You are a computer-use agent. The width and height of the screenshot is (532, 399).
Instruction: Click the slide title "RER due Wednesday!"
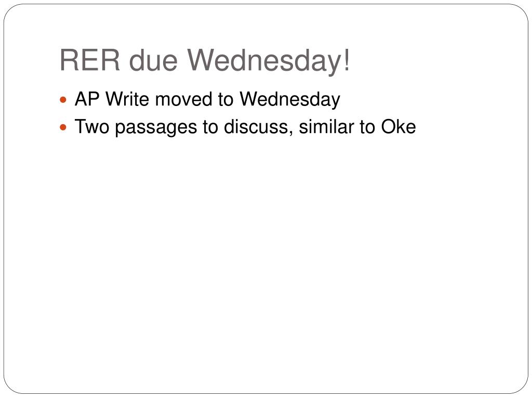(x=205, y=61)
